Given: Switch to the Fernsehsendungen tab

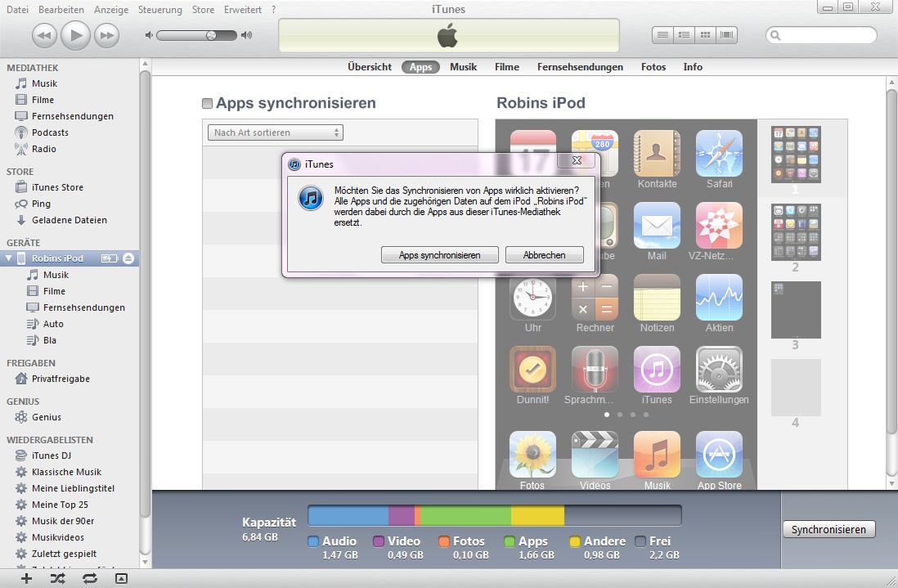Looking at the screenshot, I should point(580,67).
